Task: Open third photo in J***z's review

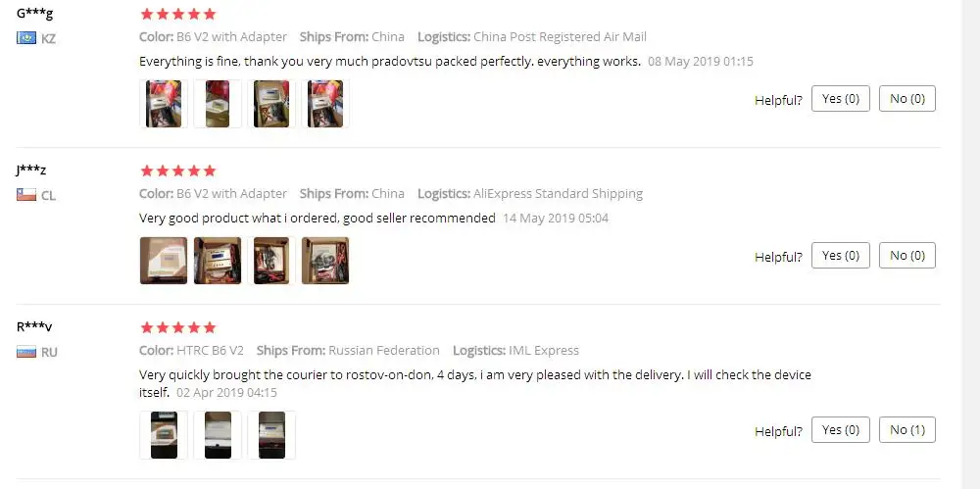Action: click(x=271, y=261)
